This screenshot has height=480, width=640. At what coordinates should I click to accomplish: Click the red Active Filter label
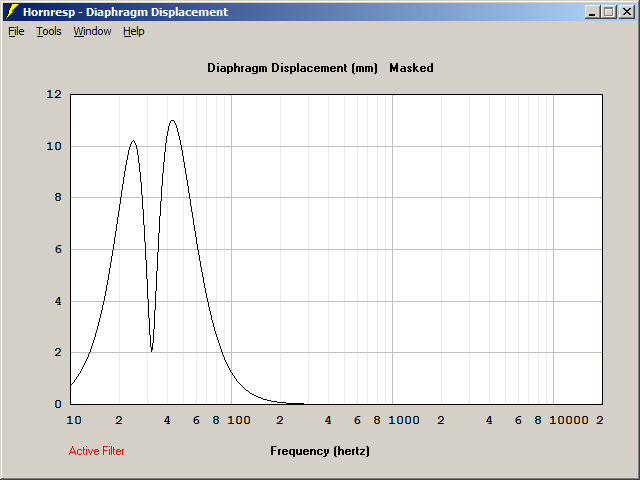[x=96, y=451]
